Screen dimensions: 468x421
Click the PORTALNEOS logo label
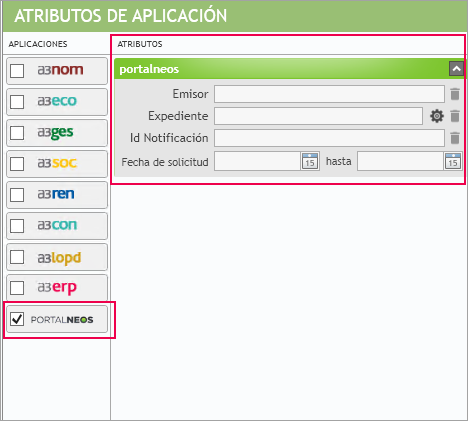[62, 320]
